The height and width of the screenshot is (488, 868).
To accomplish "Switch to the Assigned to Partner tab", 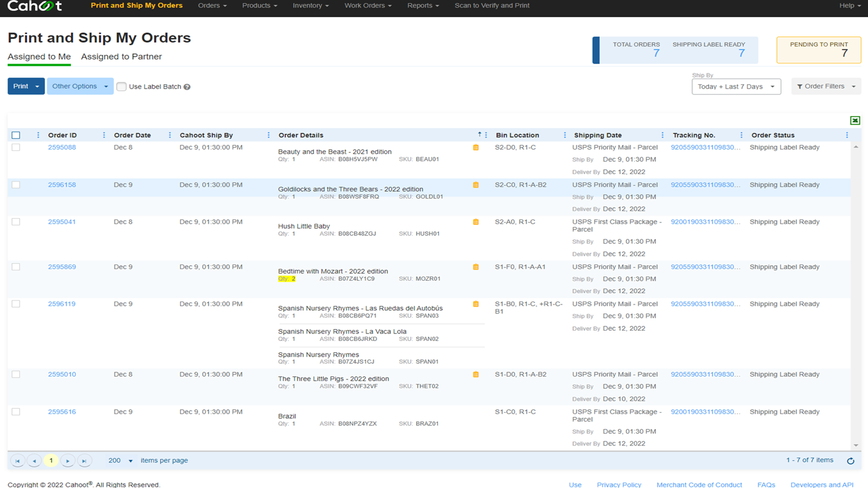I will coord(121,56).
